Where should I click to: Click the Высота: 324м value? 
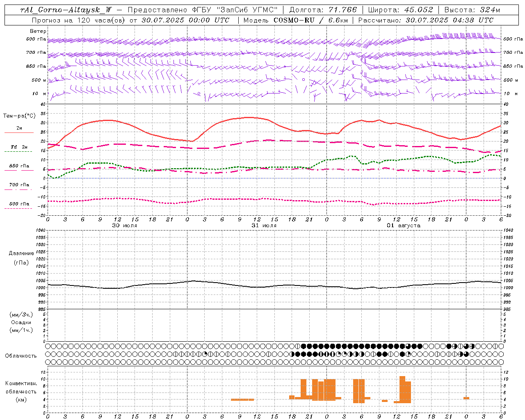pyautogui.click(x=472, y=10)
